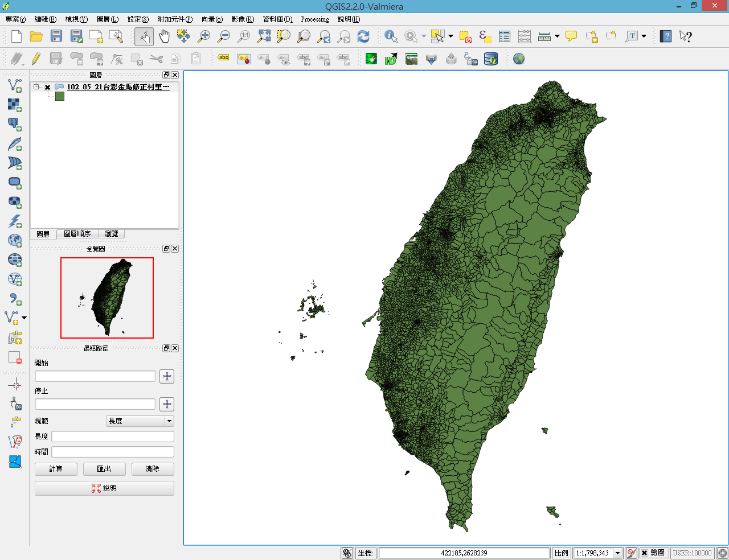Click the Save Project icon

(56, 37)
